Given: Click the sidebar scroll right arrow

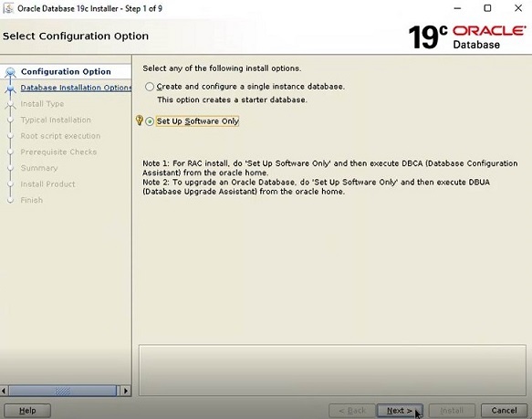Looking at the screenshot, I should pos(126,391).
